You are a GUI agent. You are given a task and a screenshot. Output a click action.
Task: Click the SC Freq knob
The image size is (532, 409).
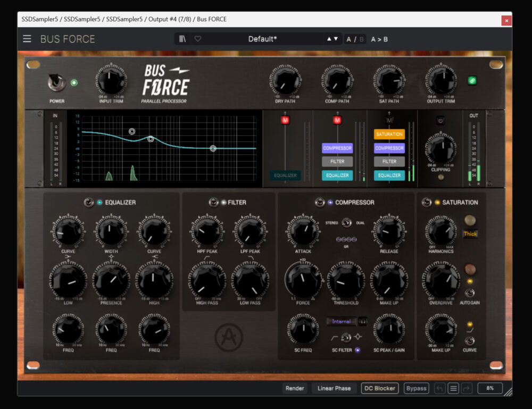point(303,329)
